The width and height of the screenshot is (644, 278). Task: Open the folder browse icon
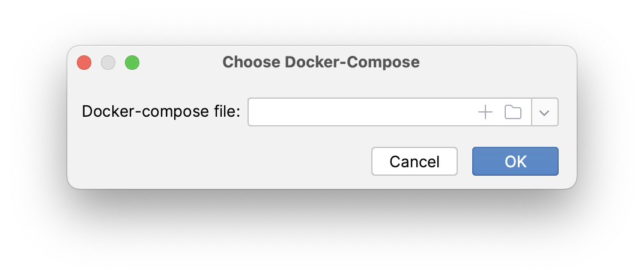(512, 112)
